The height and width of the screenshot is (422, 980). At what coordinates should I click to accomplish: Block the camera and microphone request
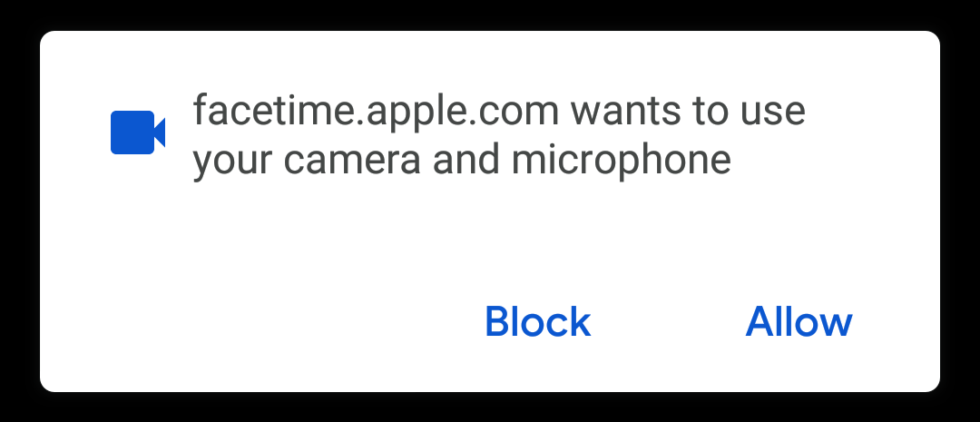[x=537, y=322]
